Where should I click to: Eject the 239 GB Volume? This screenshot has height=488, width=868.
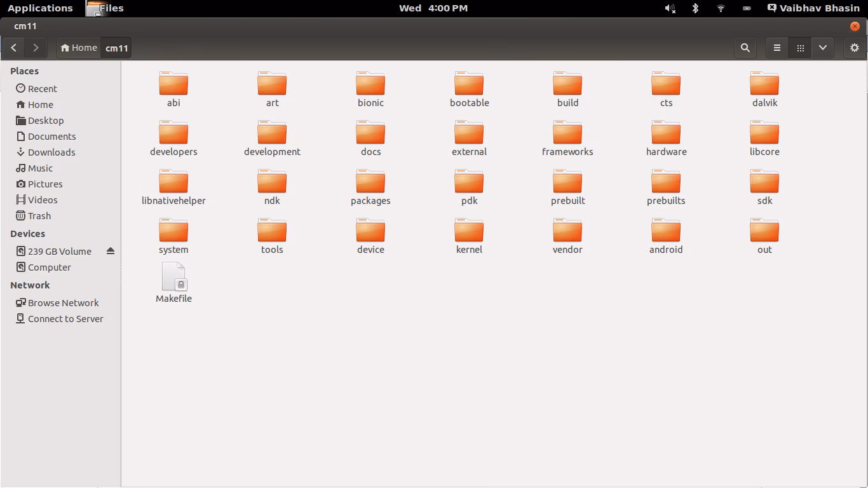point(111,251)
